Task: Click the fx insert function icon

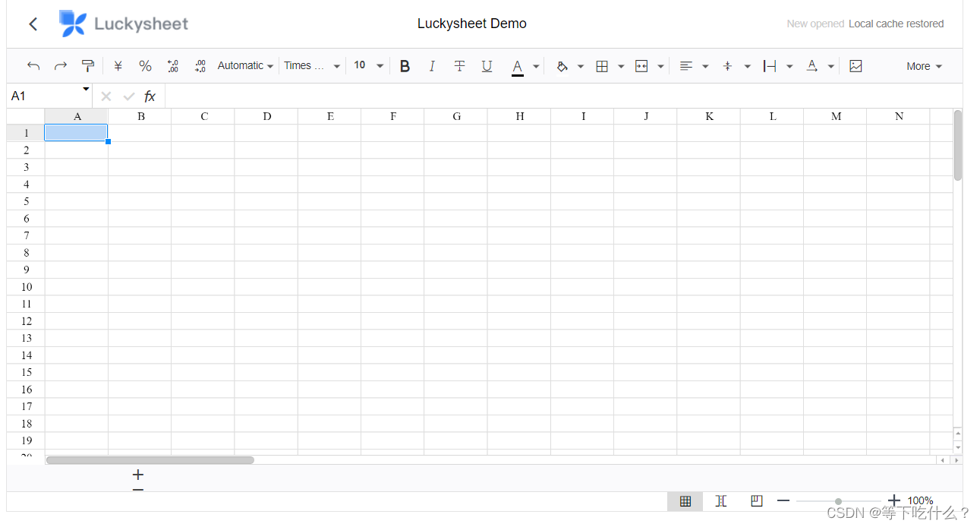Action: (150, 96)
